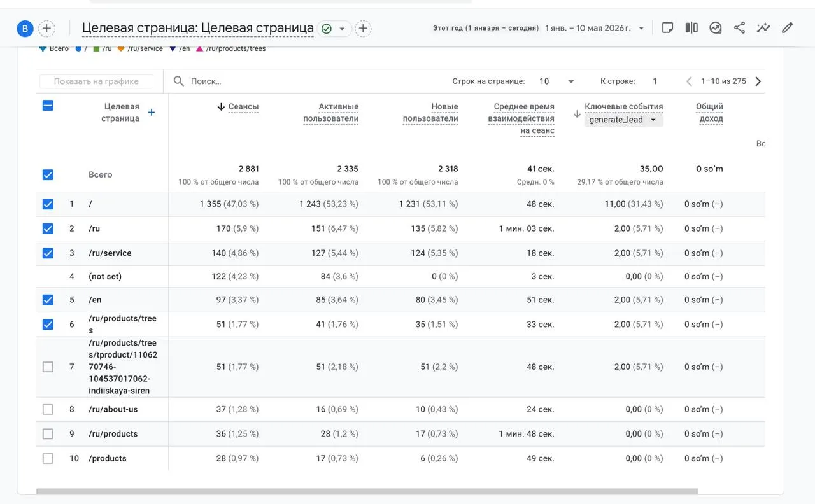
Task: Go to the next page of rows
Action: click(x=758, y=81)
